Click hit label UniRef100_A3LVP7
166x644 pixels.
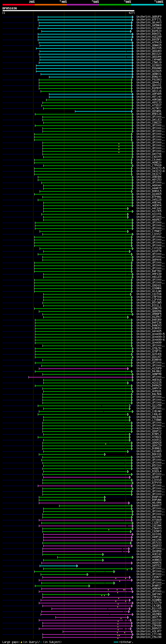[x=149, y=631]
